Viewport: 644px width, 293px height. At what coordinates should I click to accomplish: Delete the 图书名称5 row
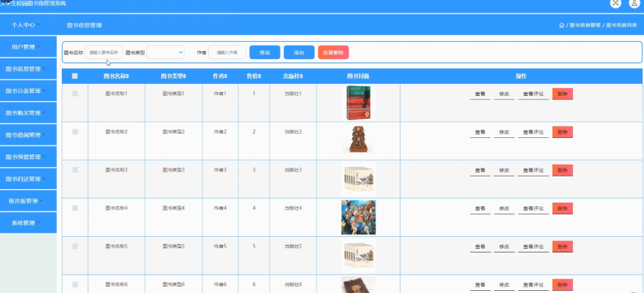562,247
